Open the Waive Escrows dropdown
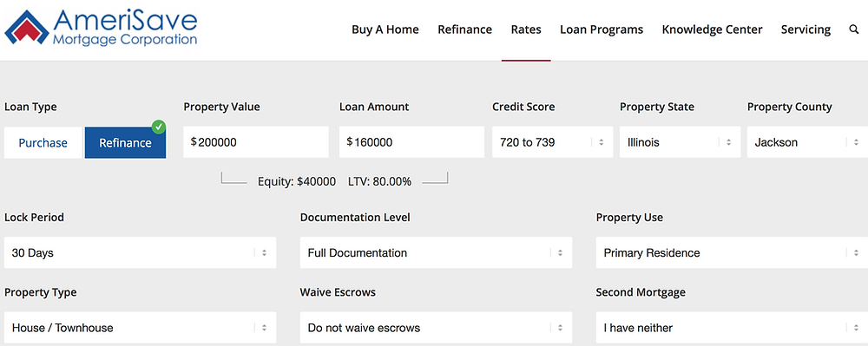868x346 pixels. [x=437, y=327]
